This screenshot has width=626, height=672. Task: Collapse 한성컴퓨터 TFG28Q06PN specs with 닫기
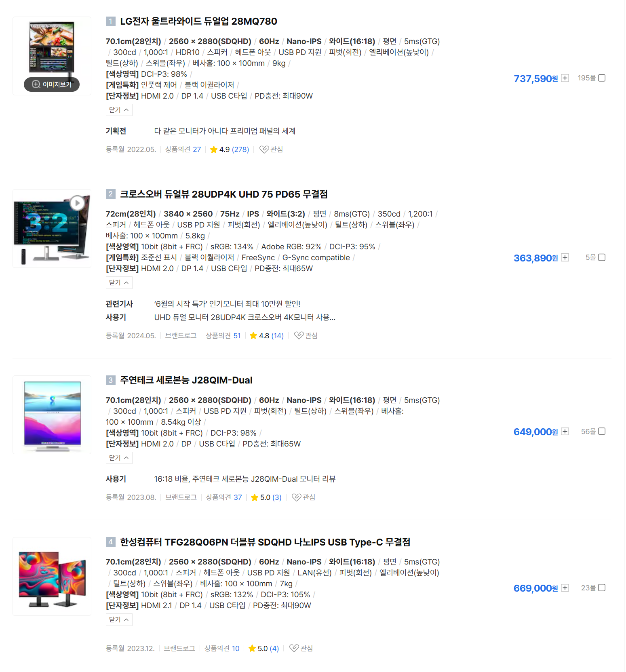click(x=119, y=619)
